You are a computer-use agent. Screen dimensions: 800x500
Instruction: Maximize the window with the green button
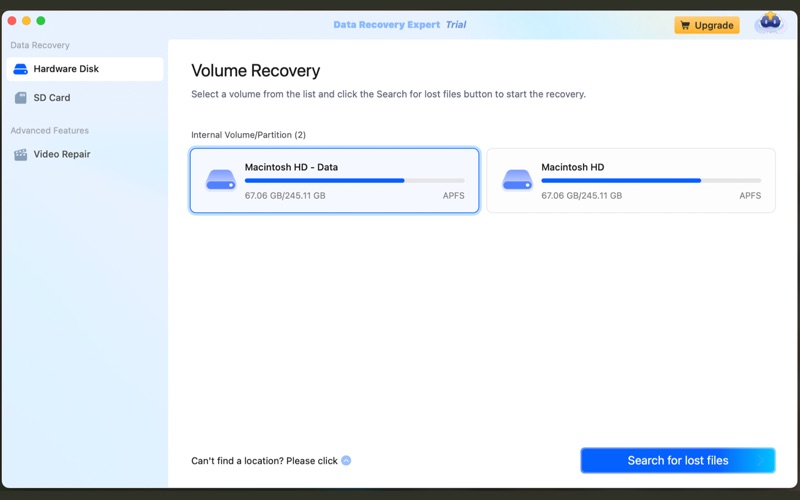click(x=41, y=21)
